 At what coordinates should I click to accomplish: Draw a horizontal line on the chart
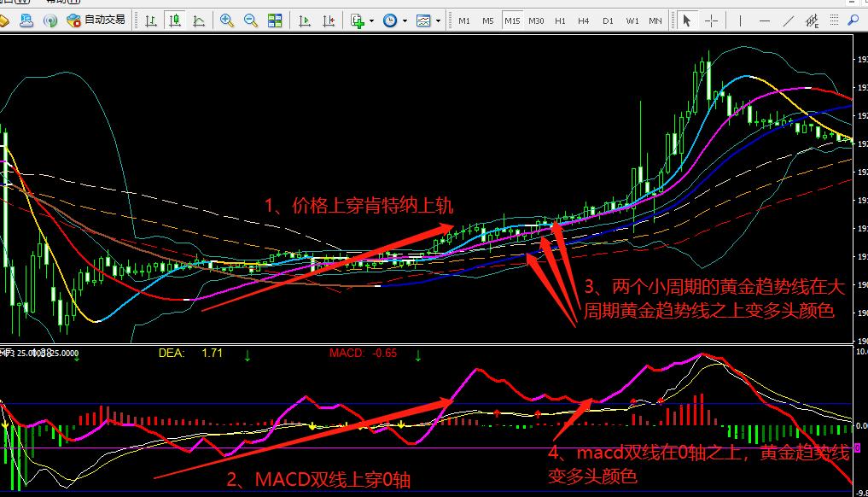click(x=765, y=19)
